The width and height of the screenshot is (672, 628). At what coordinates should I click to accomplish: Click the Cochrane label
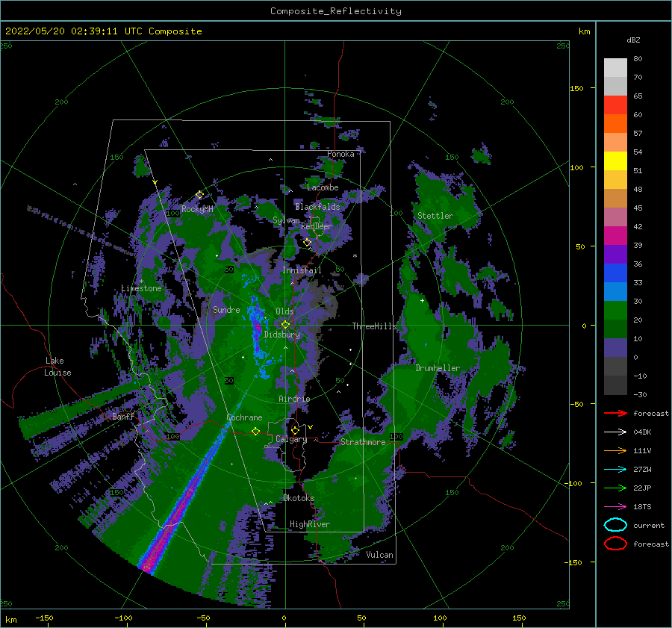point(244,417)
